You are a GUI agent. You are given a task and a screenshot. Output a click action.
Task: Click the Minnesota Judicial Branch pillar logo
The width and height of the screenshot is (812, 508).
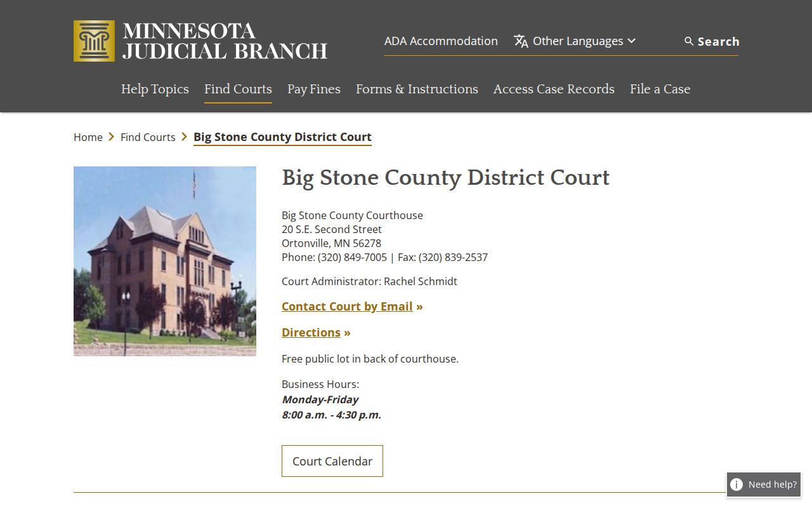[94, 41]
